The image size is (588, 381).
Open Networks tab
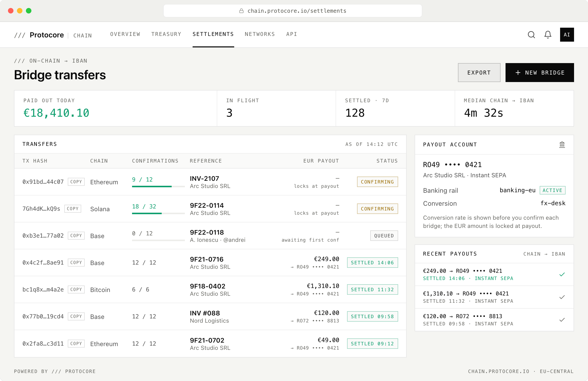click(260, 34)
